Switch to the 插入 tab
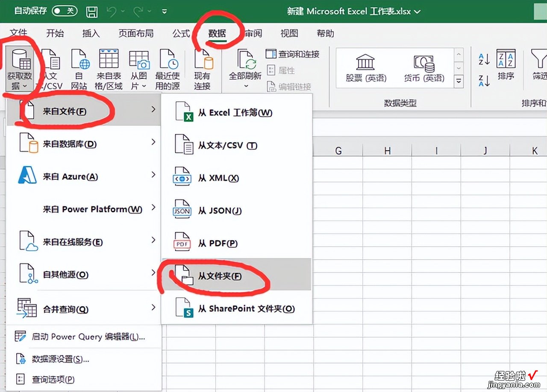 click(x=91, y=33)
